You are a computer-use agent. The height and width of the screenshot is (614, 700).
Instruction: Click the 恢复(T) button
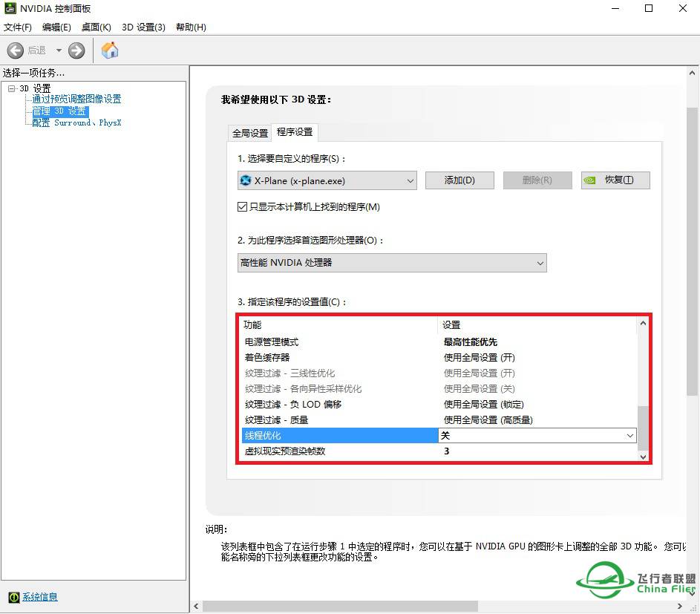click(x=615, y=180)
